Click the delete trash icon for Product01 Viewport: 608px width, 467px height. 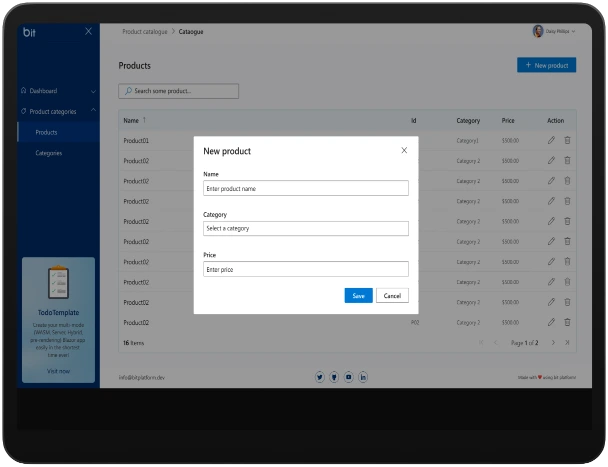pyautogui.click(x=567, y=141)
